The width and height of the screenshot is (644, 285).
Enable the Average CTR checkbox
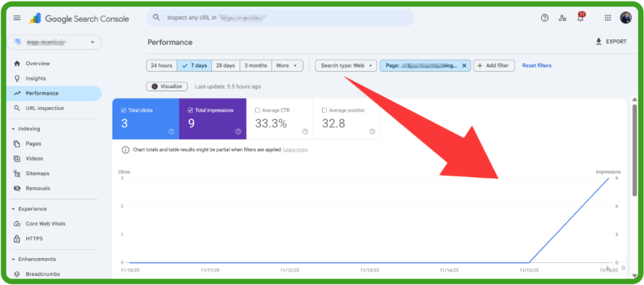click(258, 110)
